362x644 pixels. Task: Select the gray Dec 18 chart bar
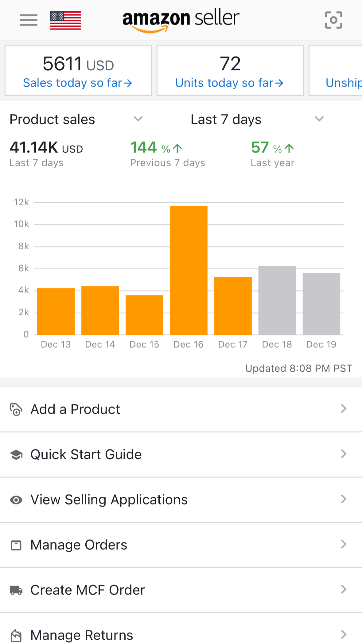tap(277, 300)
